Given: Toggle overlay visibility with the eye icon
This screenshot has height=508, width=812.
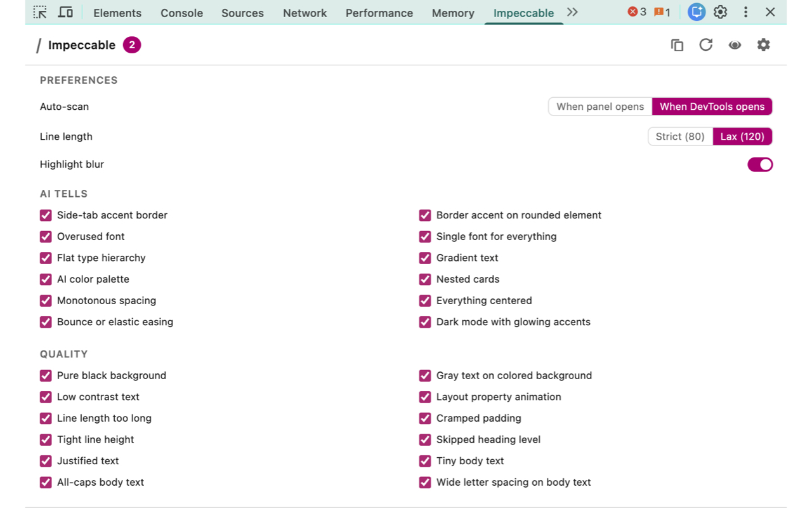Looking at the screenshot, I should 735,45.
